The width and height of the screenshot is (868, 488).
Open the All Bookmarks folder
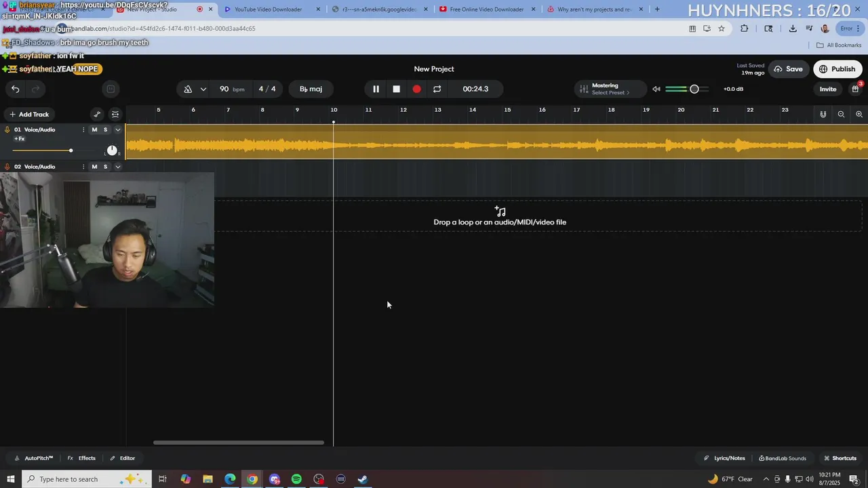point(839,45)
